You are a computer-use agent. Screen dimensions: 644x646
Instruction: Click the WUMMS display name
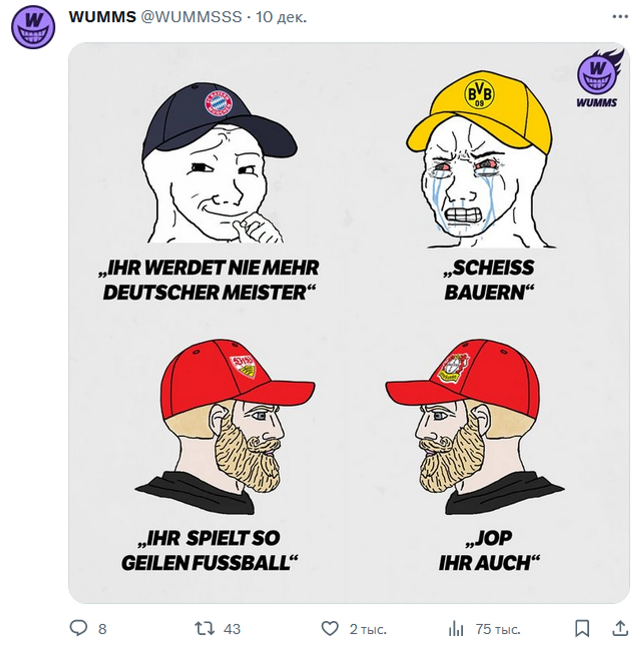[x=102, y=17]
